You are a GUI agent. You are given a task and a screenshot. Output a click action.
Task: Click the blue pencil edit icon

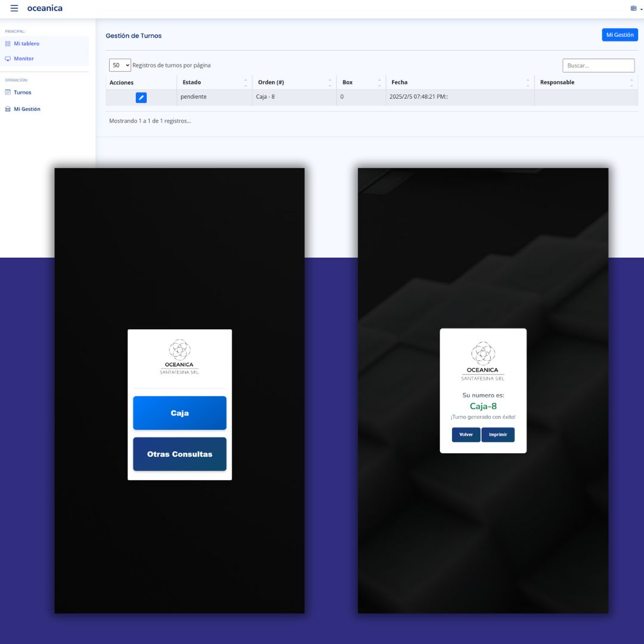pos(141,97)
